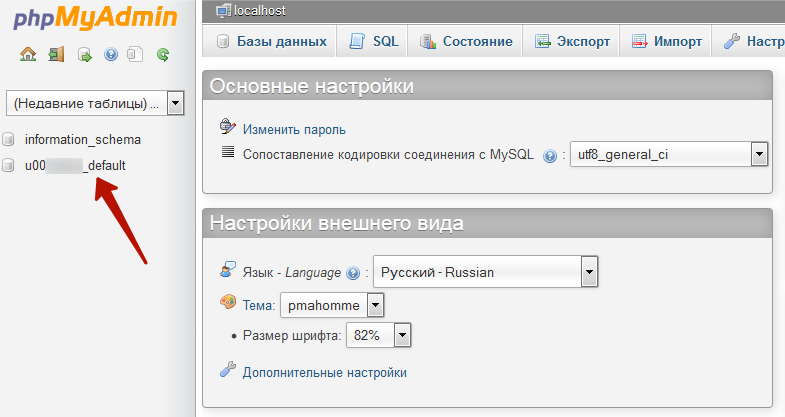
Task: Click the Home icon in sidebar
Action: (28, 54)
